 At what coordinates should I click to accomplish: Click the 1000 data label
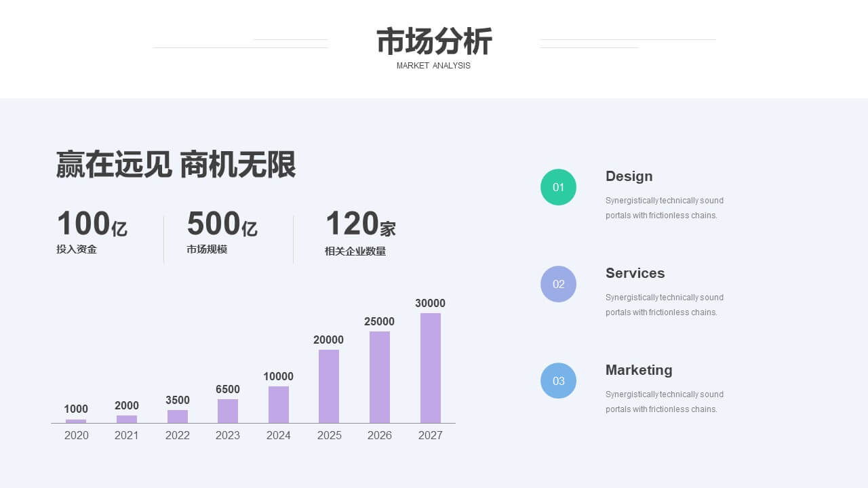point(76,409)
